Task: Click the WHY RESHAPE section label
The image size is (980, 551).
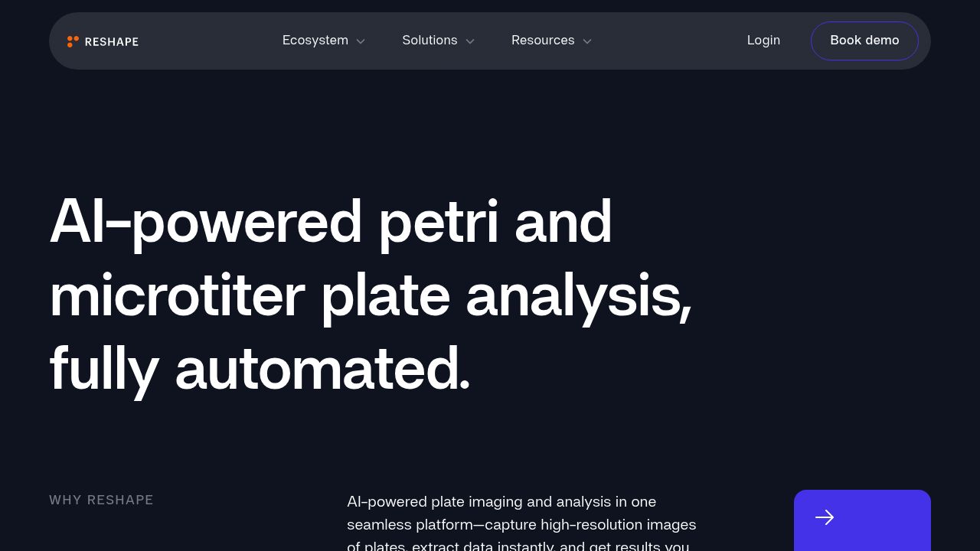Action: pos(101,500)
